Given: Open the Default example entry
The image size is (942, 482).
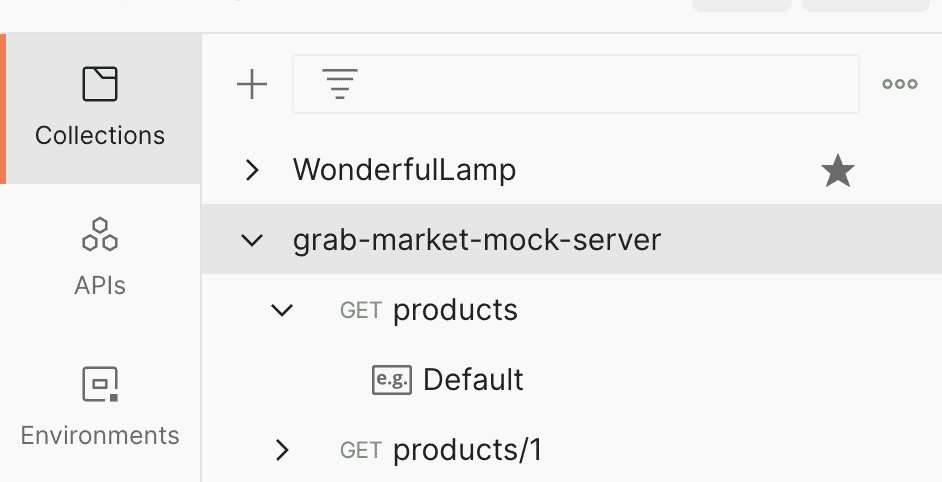Looking at the screenshot, I should (x=473, y=380).
